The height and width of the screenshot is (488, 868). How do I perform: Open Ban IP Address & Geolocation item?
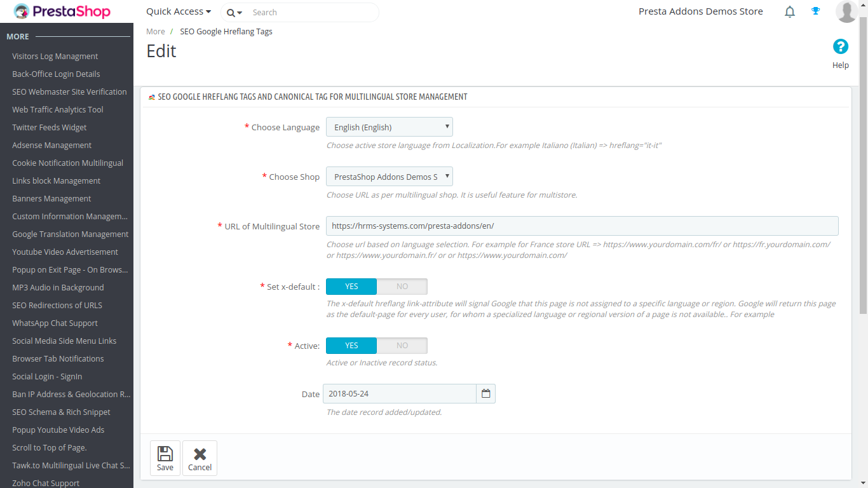71,394
